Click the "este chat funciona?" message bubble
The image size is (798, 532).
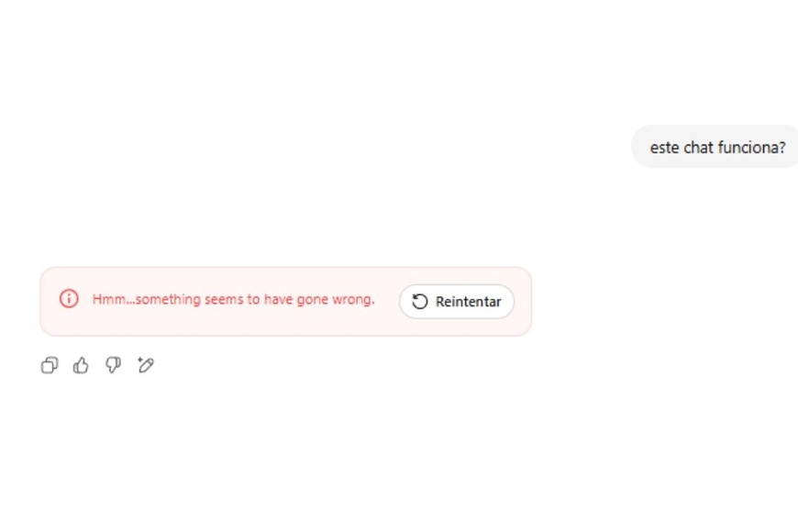716,147
